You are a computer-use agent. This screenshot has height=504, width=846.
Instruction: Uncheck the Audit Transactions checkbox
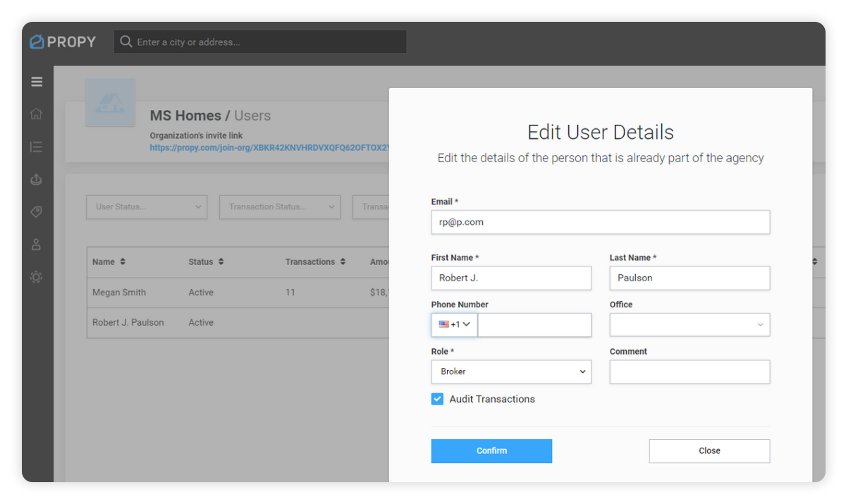pos(437,398)
